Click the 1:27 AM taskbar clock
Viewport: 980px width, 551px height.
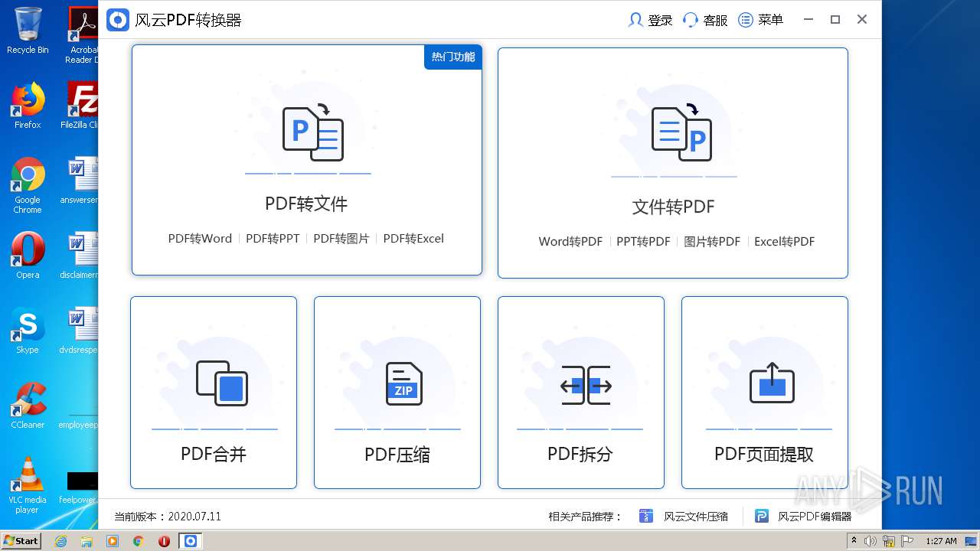pyautogui.click(x=941, y=541)
